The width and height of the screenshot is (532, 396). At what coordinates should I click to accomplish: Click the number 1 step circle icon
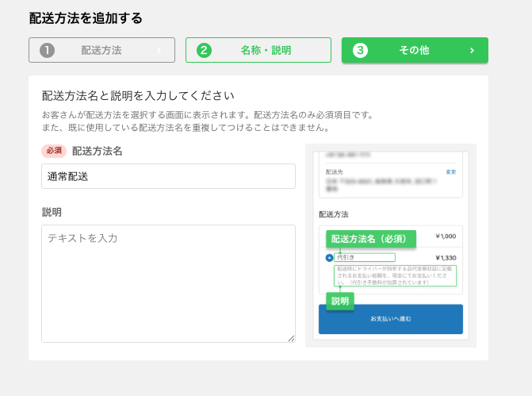click(47, 50)
